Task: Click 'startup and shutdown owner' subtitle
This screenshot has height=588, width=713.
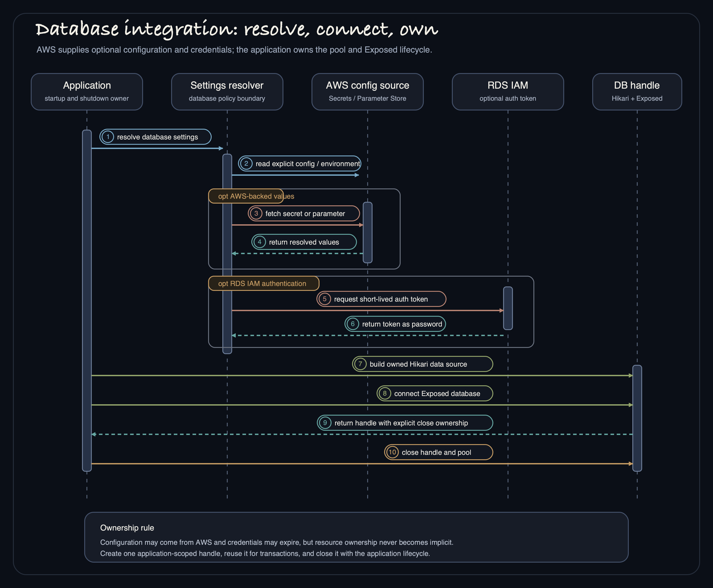Action: 87,98
